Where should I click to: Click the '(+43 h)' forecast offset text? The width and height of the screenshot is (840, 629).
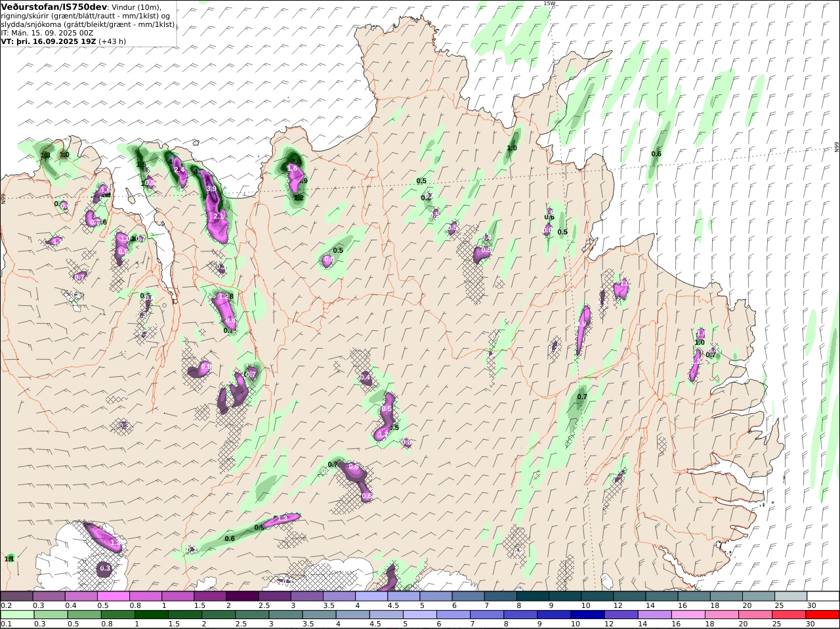point(113,41)
